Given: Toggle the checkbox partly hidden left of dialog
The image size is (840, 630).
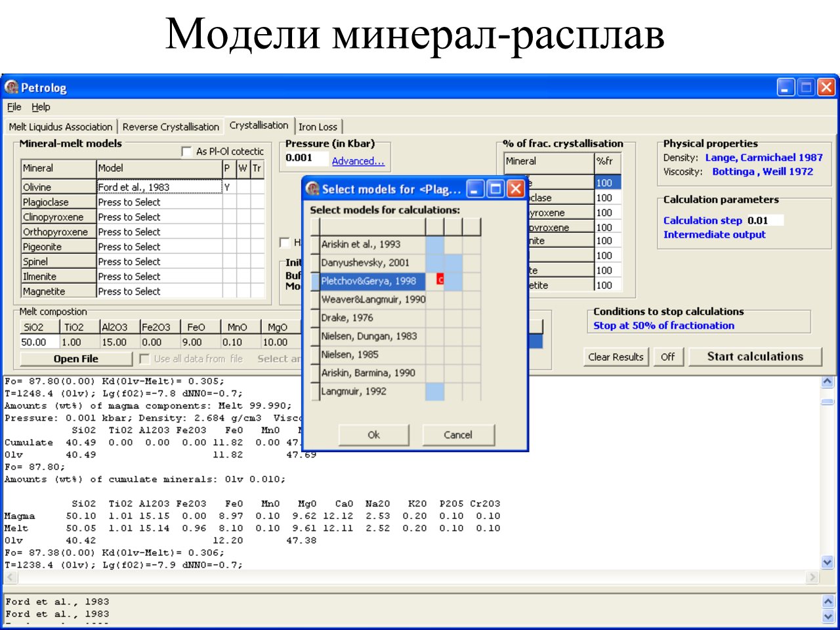Looking at the screenshot, I should (285, 243).
